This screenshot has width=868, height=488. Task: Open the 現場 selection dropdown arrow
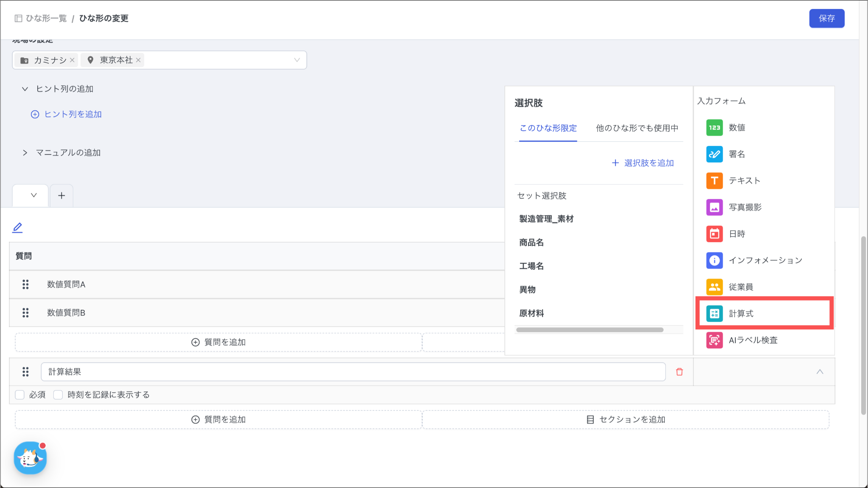[297, 60]
